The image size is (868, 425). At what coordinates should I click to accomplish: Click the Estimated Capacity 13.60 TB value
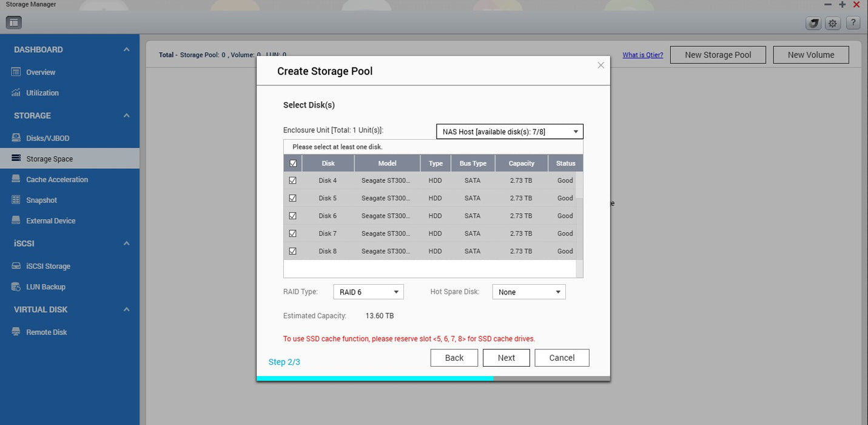point(380,316)
